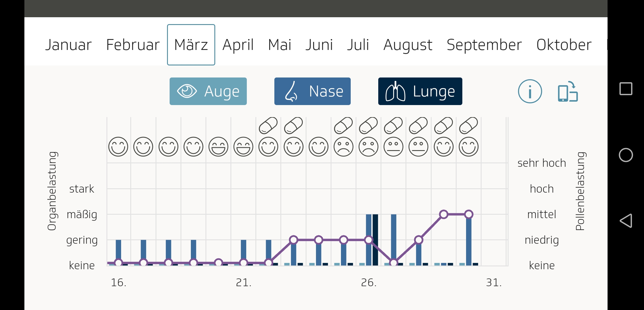
Task: Toggle the Auge eye symptom filter
Action: tap(208, 91)
